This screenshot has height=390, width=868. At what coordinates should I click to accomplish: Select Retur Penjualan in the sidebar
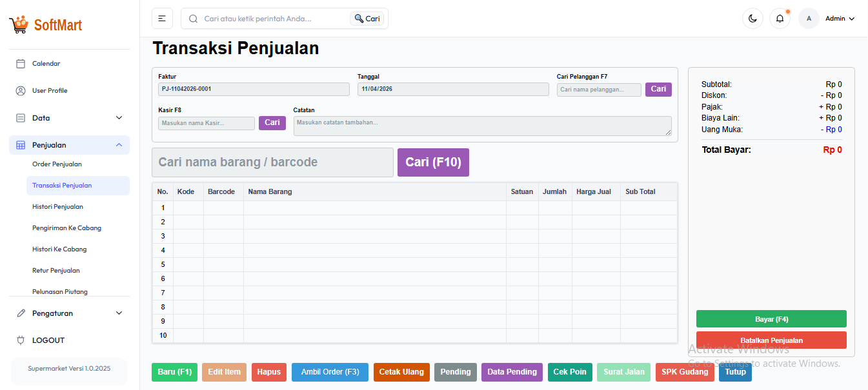pos(57,270)
